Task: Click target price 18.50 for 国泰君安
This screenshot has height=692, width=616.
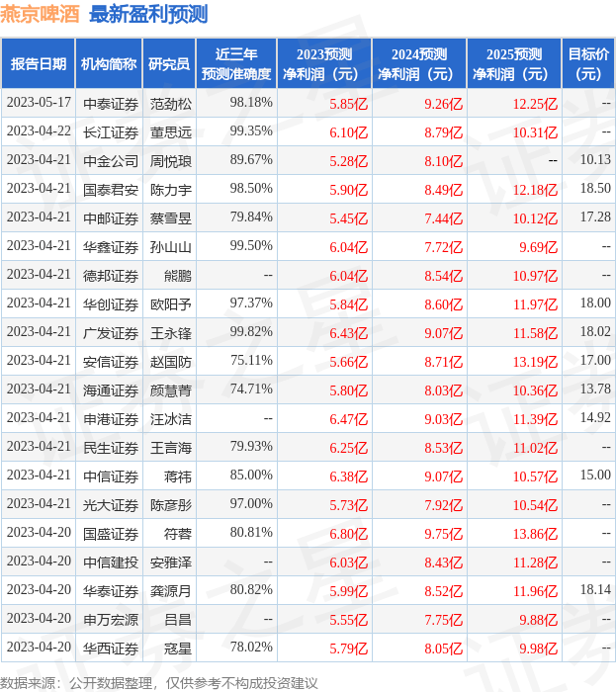Action: pos(595,188)
